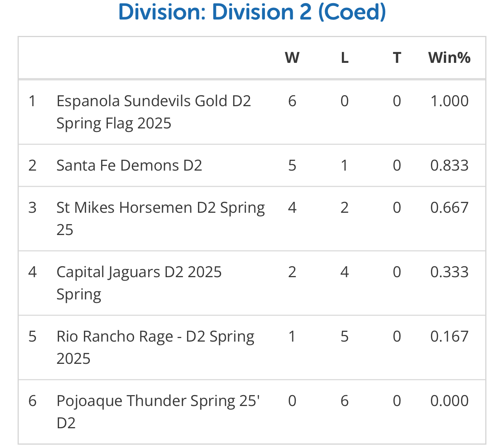Screen dimensions: 504x447
Task: Open Espanola Sundevils Gold D2 team
Action: [154, 112]
